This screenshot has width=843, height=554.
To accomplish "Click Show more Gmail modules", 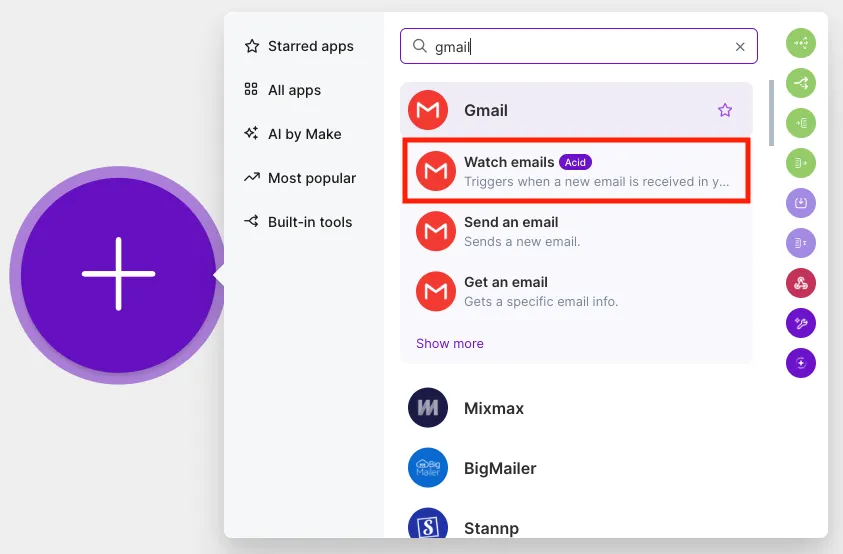I will (x=449, y=344).
